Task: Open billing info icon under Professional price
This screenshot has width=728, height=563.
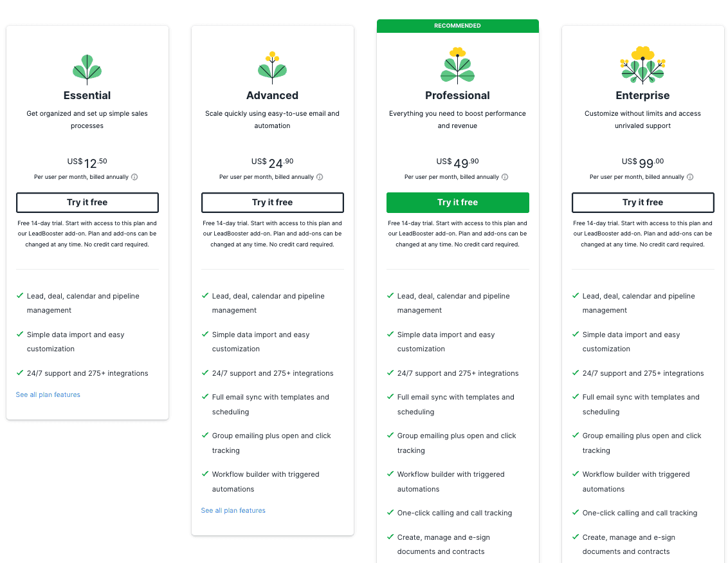Action: coord(505,177)
